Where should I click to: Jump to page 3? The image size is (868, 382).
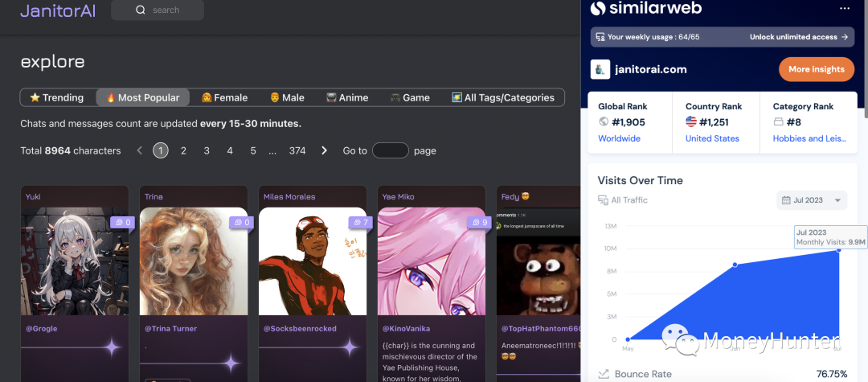pos(207,150)
